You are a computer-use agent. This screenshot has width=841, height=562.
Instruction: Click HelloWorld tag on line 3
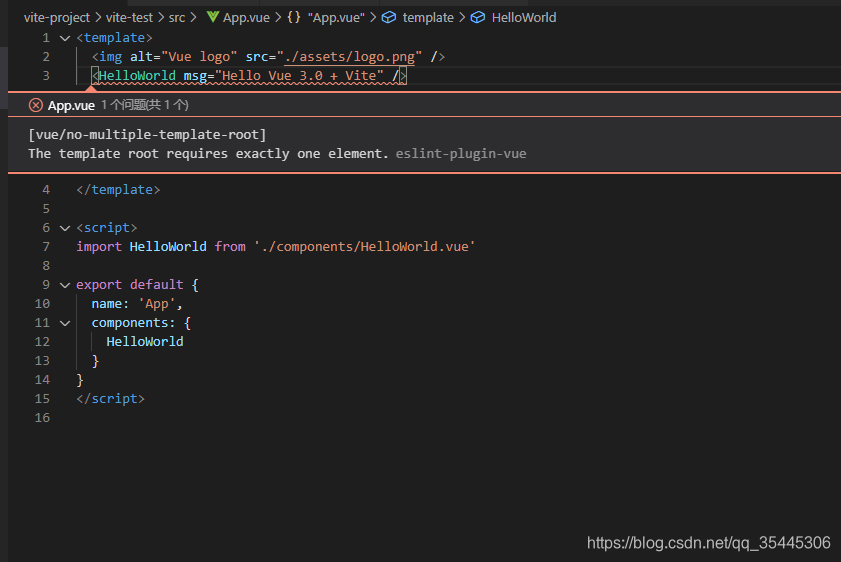tap(137, 76)
